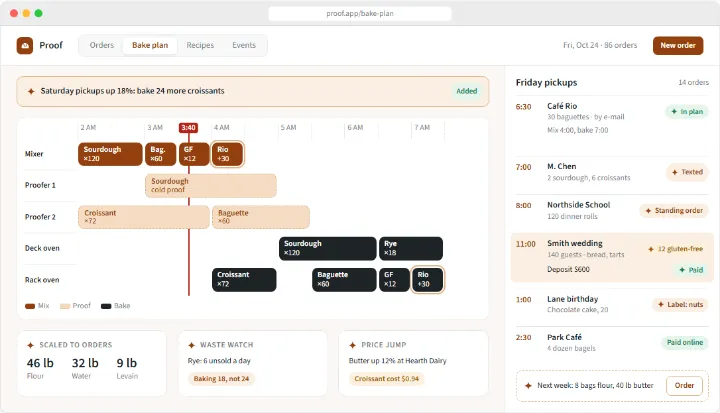The image size is (720, 413).
Task: Click the proof.app/bake-plan address bar
Action: (x=360, y=14)
